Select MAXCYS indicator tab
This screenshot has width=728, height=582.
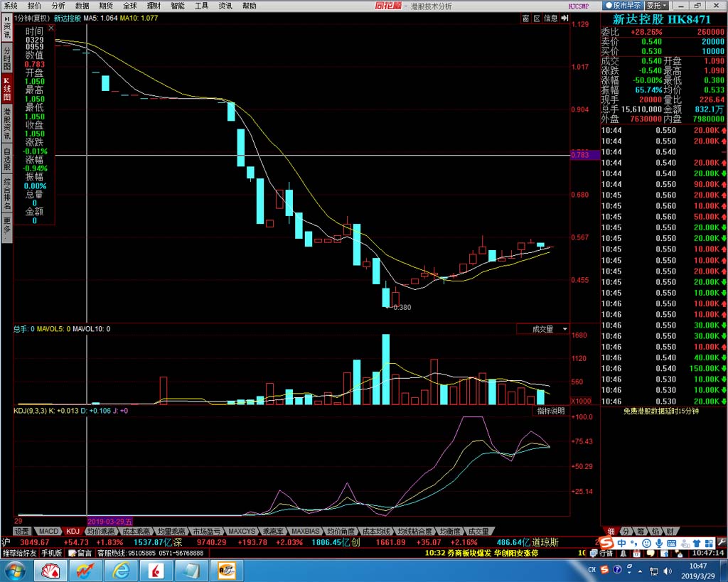242,532
